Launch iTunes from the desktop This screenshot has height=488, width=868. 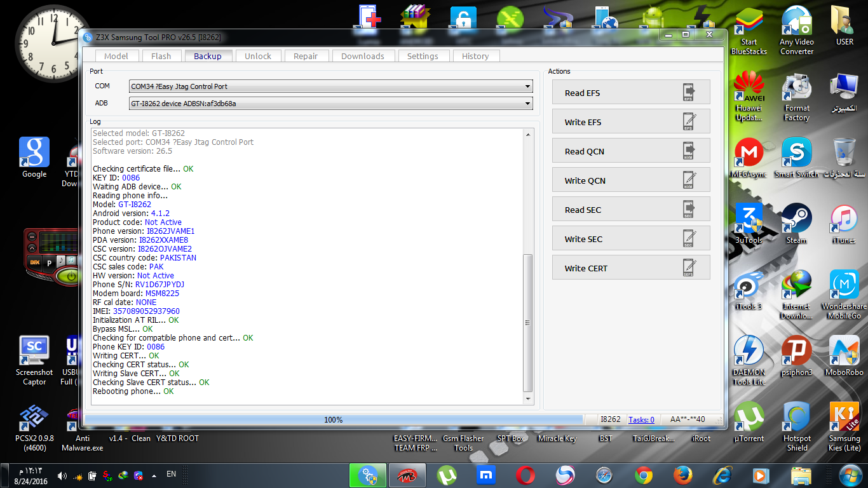844,224
